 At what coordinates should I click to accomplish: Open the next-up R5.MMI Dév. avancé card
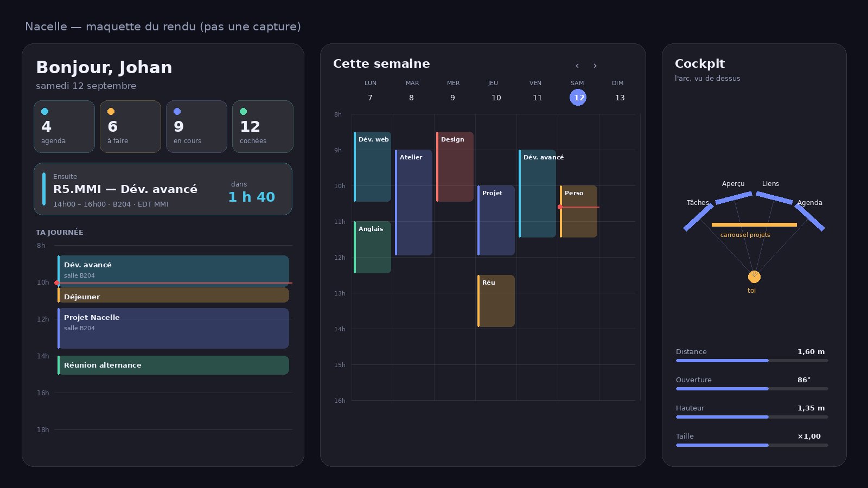pos(163,189)
